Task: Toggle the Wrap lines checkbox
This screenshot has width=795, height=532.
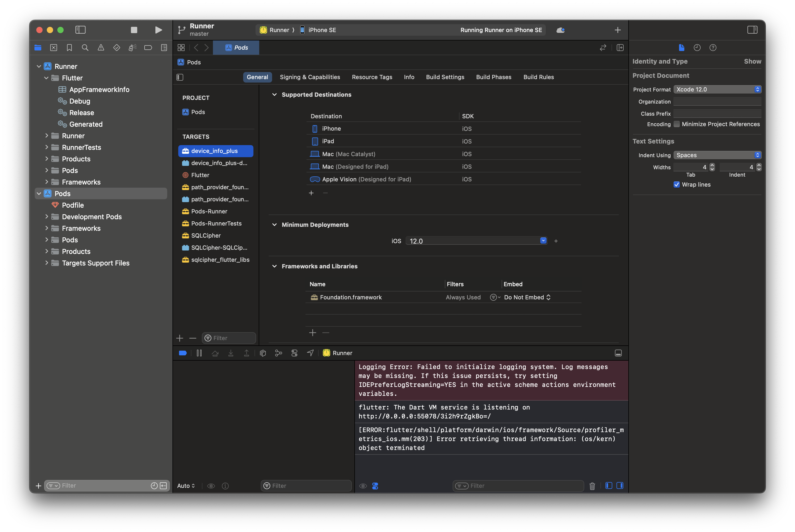Action: pyautogui.click(x=677, y=185)
